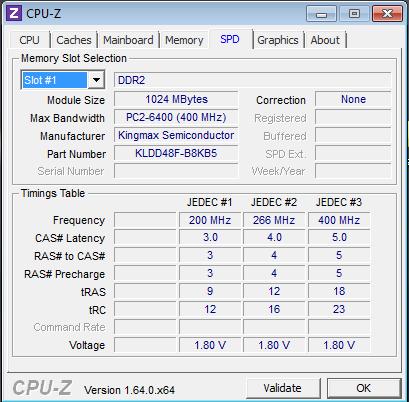Click the CAS# Latency 3.0 cell
This screenshot has width=409, height=402.
tap(210, 238)
